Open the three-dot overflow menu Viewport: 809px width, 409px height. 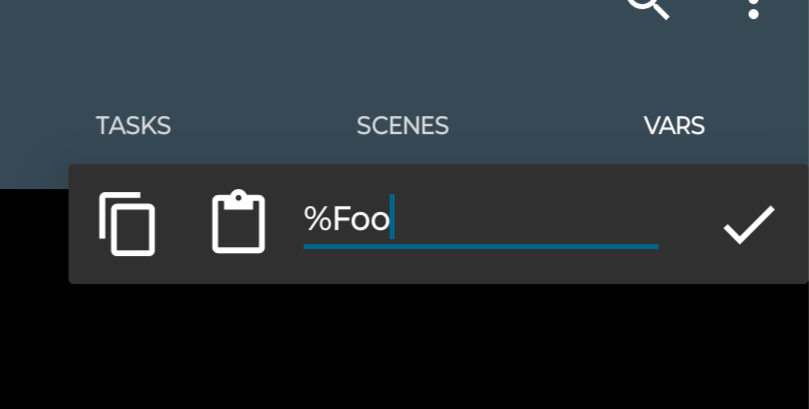754,7
